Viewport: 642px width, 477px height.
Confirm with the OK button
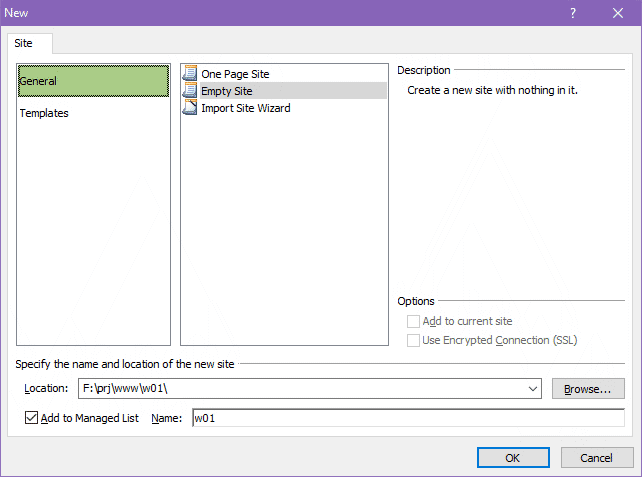512,458
